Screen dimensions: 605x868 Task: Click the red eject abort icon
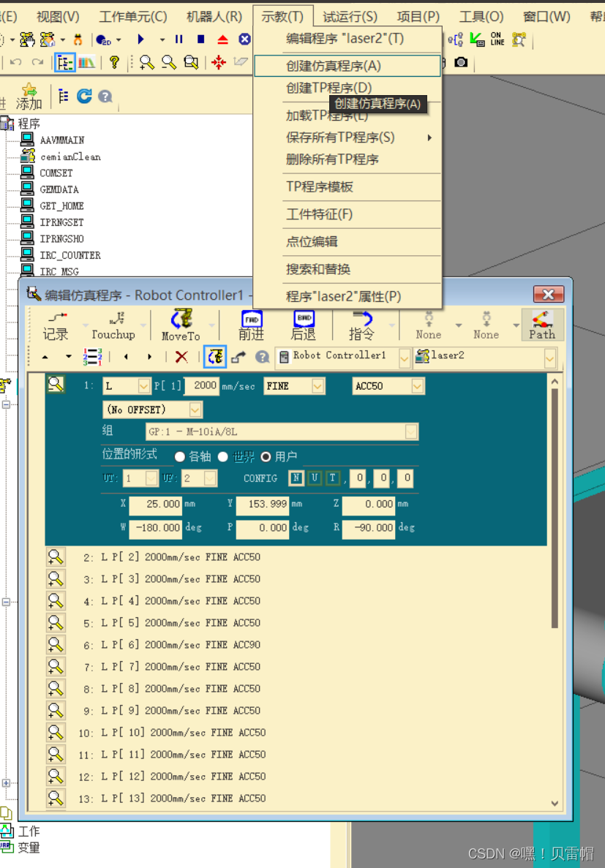click(222, 39)
